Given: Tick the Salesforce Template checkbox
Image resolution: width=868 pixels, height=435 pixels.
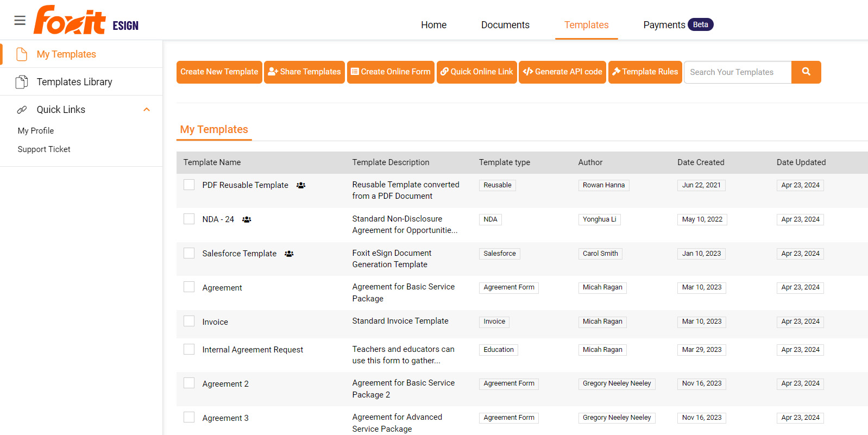Looking at the screenshot, I should click(189, 253).
